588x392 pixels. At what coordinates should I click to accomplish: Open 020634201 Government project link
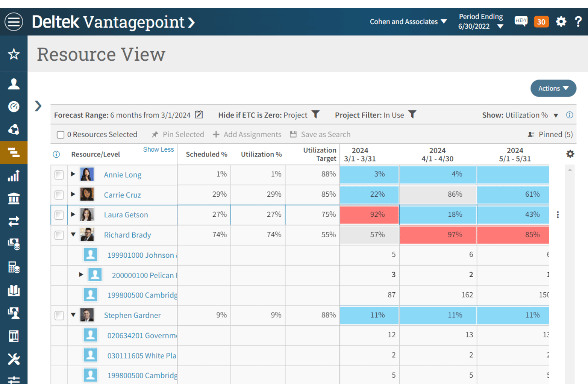[x=142, y=336]
